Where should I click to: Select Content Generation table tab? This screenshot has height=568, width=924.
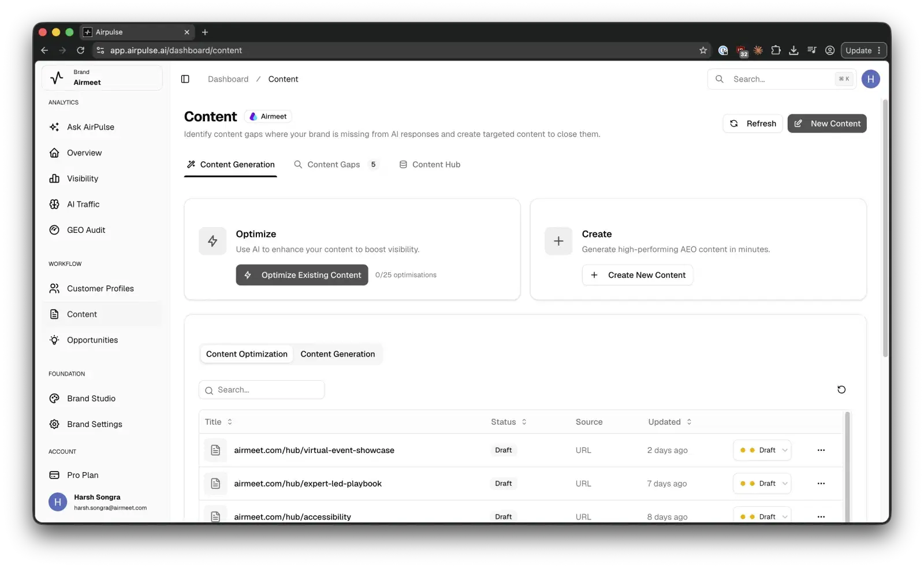tap(338, 354)
